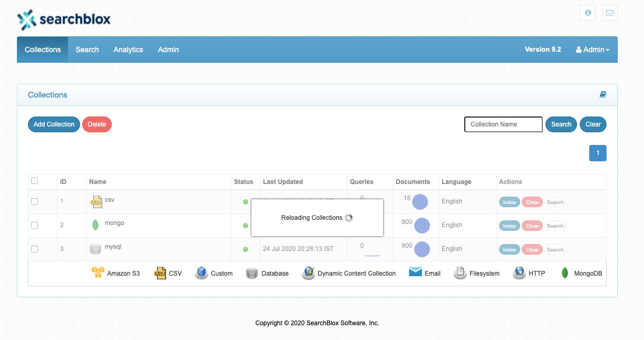Viewport: 644px width, 340px height.
Task: Open the Analytics tab
Action: 128,50
